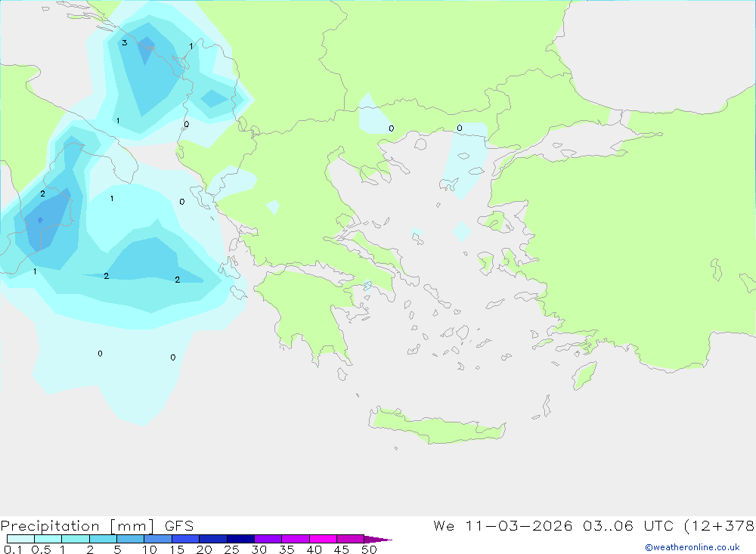756x554 pixels.
Task: Click the '0.5' legend scale label
Action: 41,549
